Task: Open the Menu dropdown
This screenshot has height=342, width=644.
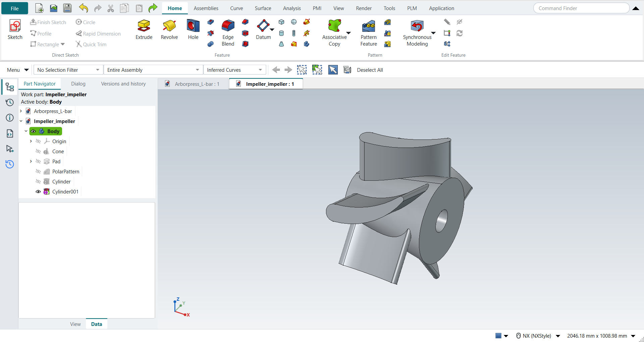Action: tap(18, 70)
